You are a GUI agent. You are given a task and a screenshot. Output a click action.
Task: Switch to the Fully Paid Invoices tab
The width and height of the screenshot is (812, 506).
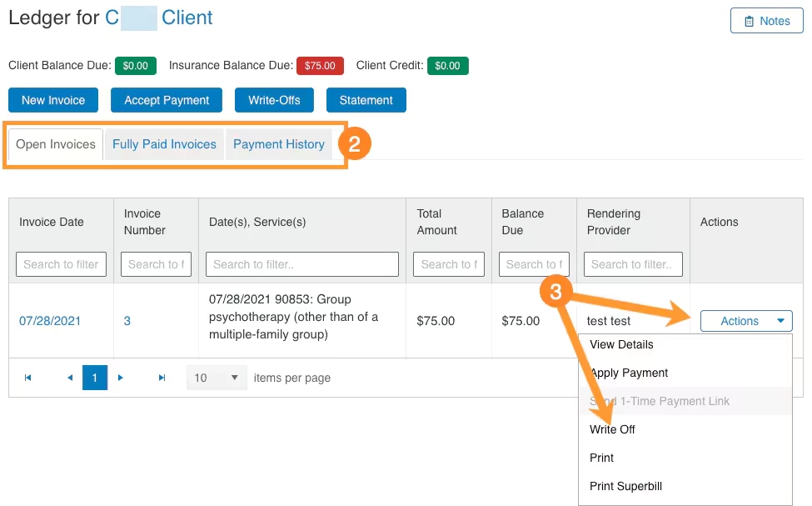click(164, 144)
